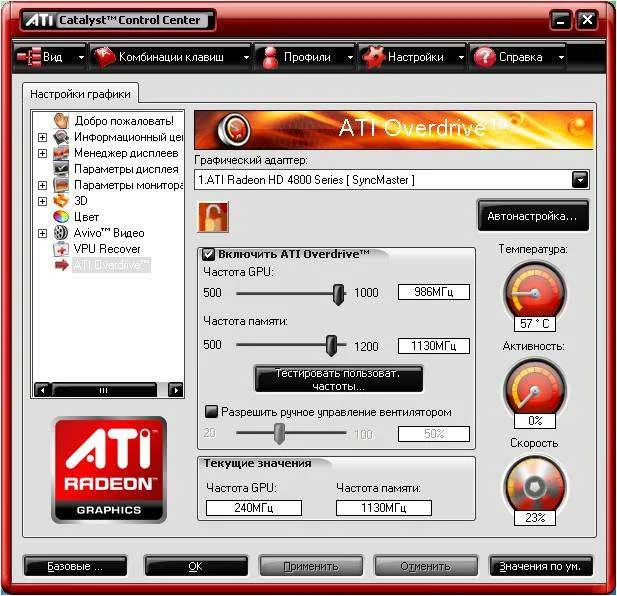Click the Параметры монитора icon
Screen dimensions: 617x596
61,185
